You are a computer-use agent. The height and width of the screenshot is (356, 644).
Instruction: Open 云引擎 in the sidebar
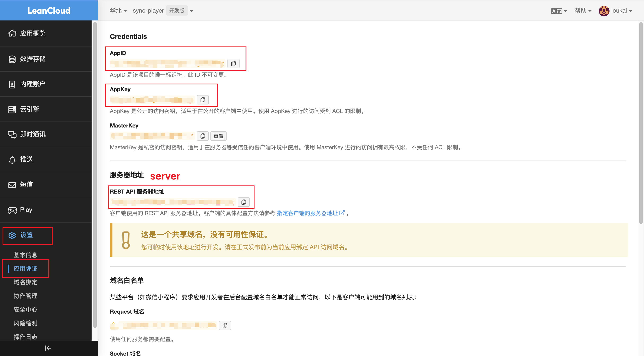click(30, 109)
